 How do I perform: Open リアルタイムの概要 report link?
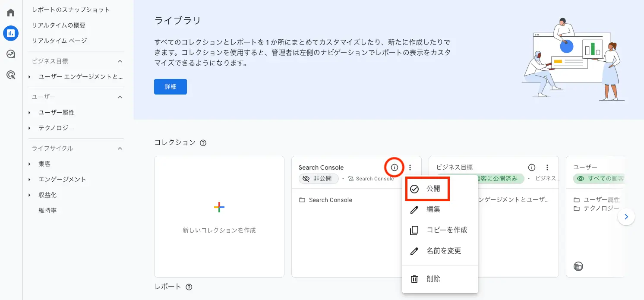pyautogui.click(x=59, y=25)
